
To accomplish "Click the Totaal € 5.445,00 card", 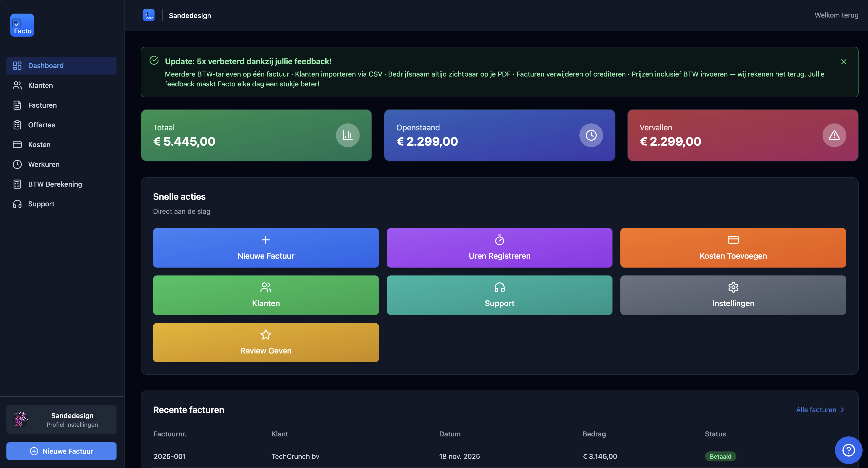I will pos(256,135).
